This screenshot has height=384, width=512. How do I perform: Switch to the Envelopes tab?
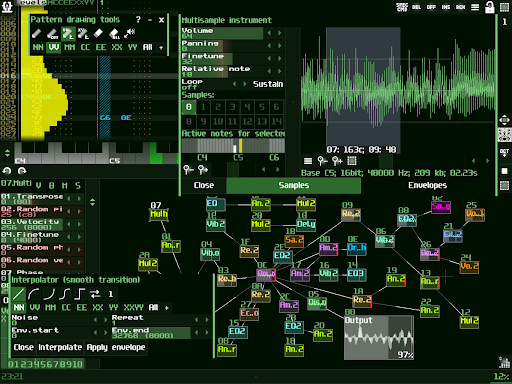pos(427,185)
